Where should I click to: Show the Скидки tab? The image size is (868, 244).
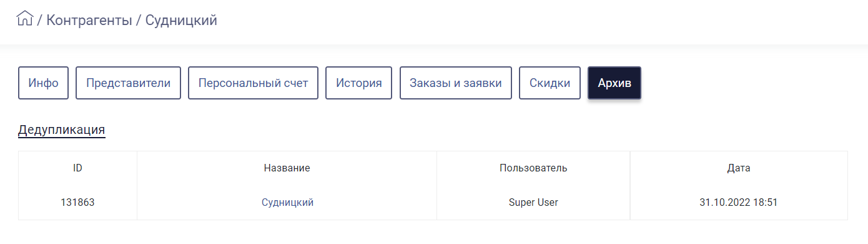(550, 83)
